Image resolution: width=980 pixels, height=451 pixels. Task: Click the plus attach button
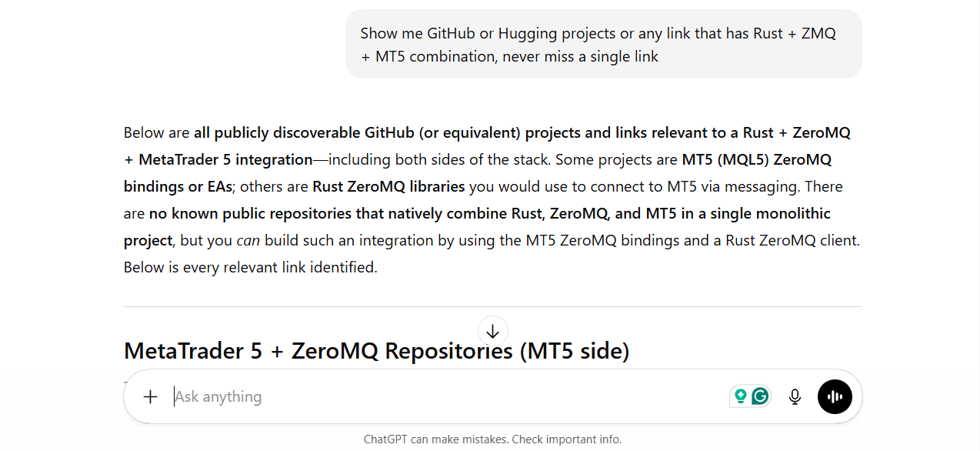point(150,396)
